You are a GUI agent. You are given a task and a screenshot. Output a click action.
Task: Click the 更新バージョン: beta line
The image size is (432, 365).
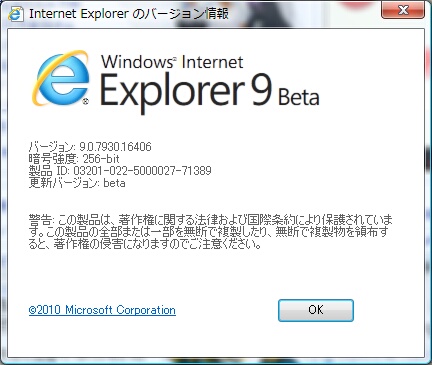coord(77,183)
